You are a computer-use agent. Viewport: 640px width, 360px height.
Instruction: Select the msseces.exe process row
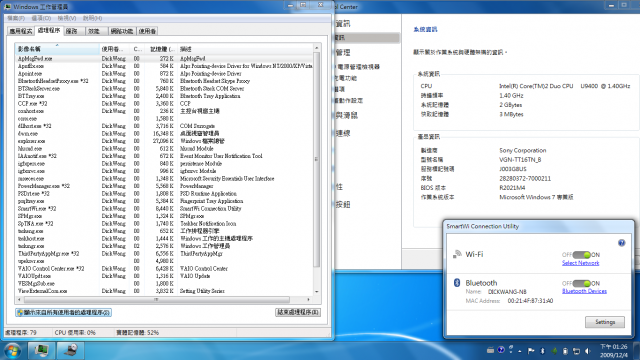pyautogui.click(x=164, y=179)
